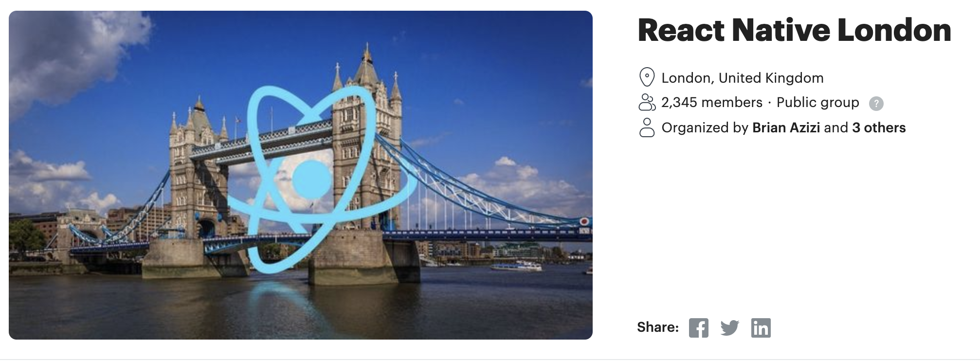Click the members people icon
The image size is (980, 361).
point(647,102)
